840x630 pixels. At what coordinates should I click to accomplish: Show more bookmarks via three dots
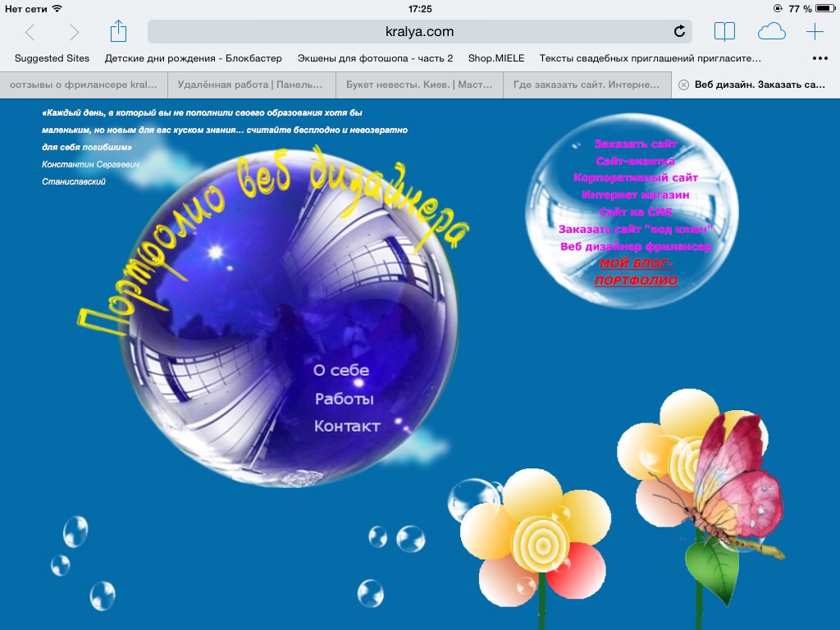point(820,58)
